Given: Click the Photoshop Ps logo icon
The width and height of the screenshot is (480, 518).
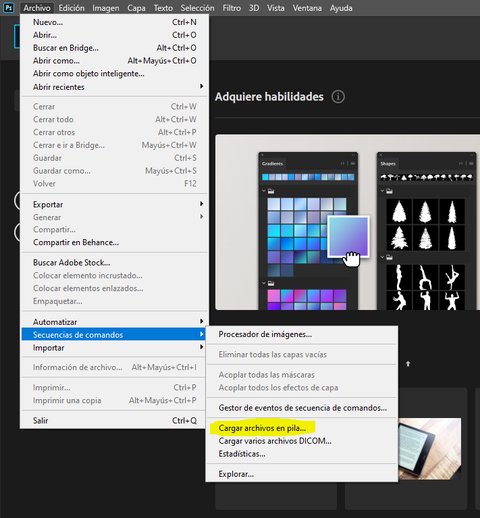Looking at the screenshot, I should [8, 8].
